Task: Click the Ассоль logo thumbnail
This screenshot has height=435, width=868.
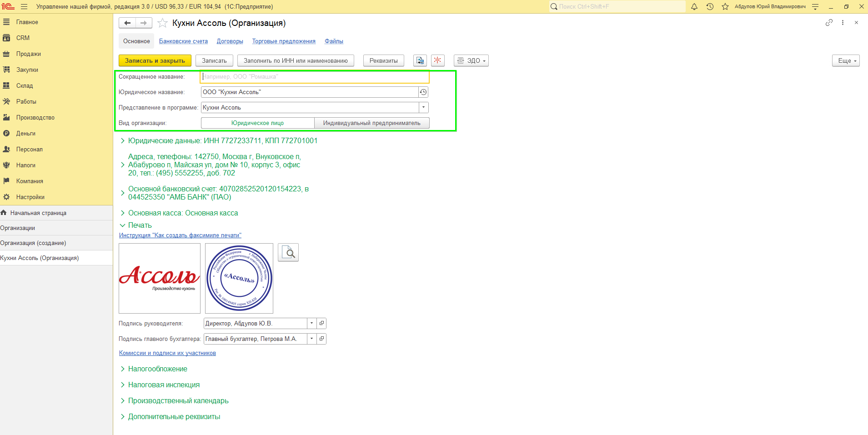Action: [x=160, y=279]
